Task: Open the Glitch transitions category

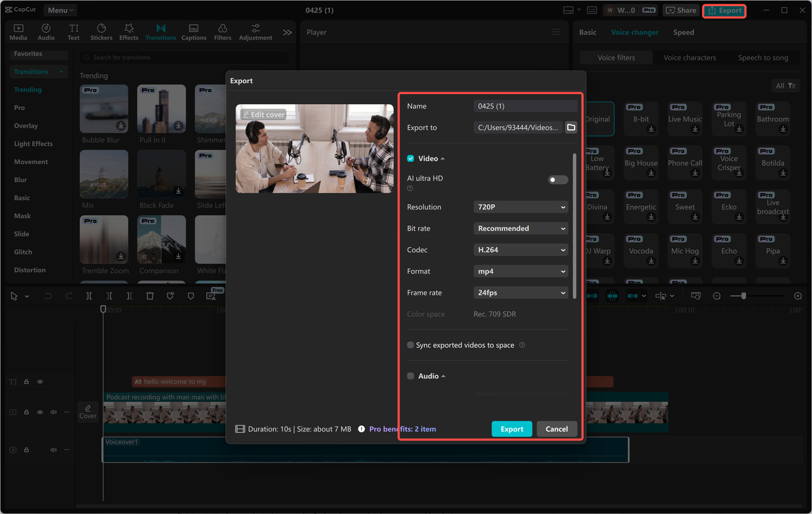Action: click(x=23, y=252)
